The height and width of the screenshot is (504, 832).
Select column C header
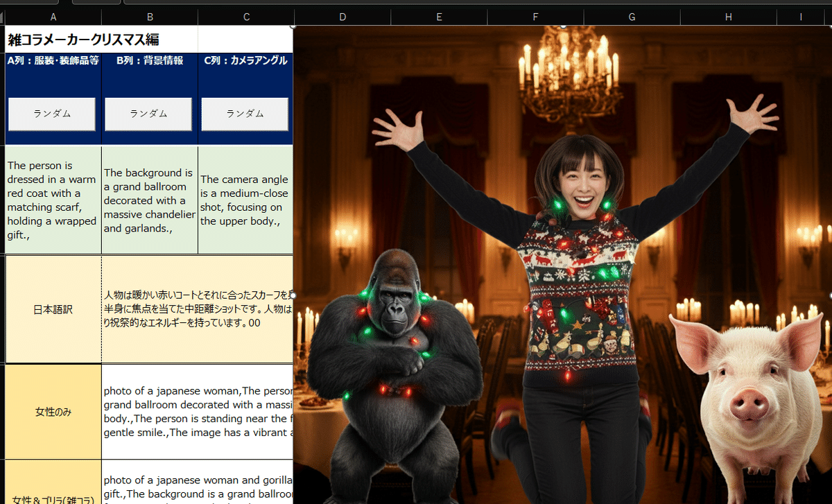(x=246, y=17)
